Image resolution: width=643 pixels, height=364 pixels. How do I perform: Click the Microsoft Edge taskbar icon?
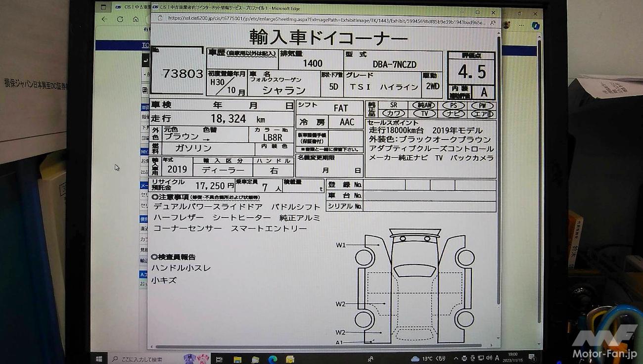[x=272, y=359]
